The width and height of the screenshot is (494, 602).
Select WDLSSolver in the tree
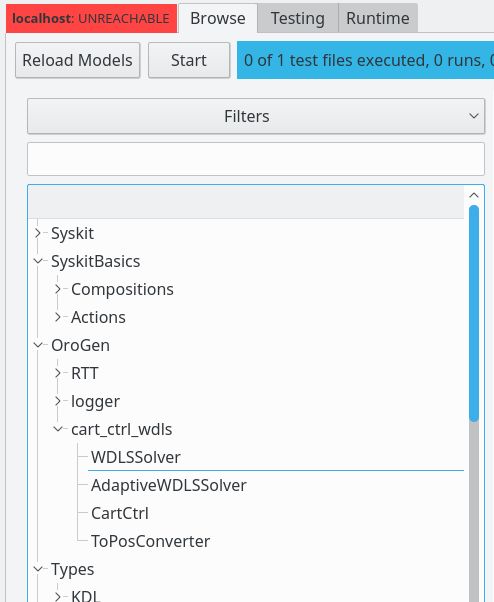point(135,457)
